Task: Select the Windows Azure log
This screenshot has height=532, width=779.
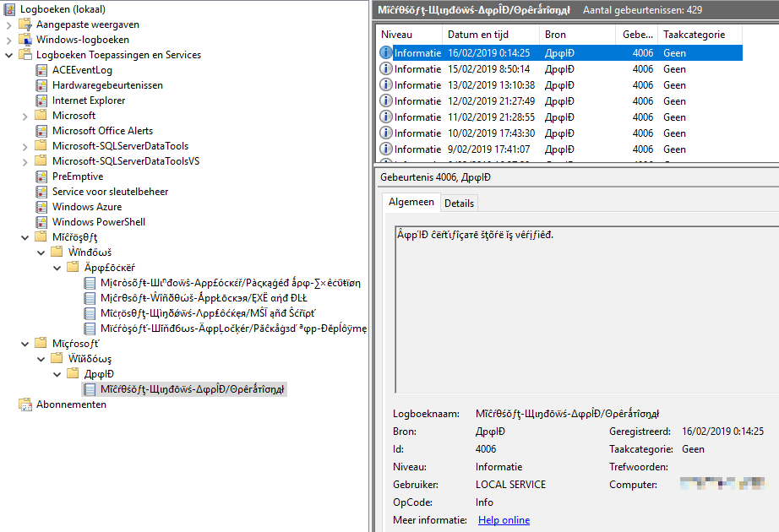Action: coord(87,207)
